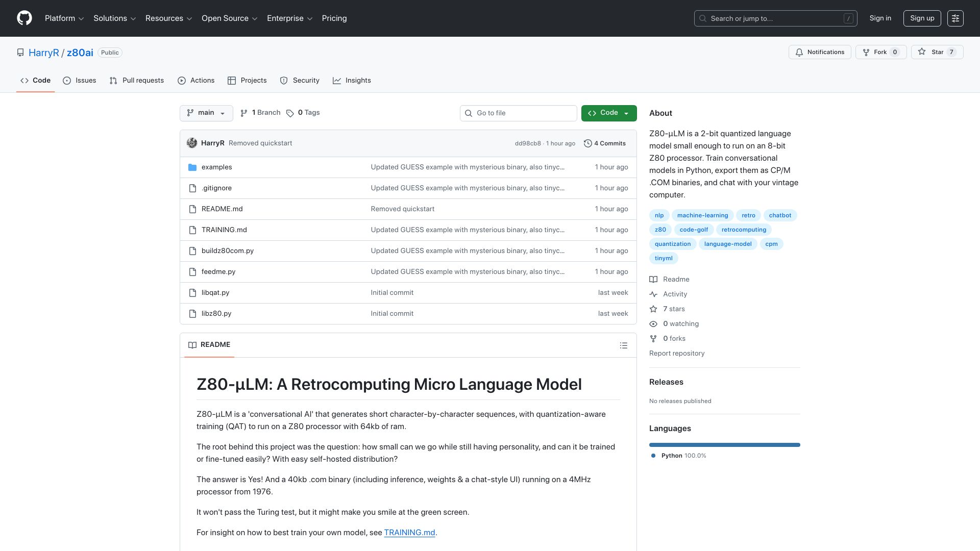Click the fork icon next to 0 forks

click(x=653, y=339)
